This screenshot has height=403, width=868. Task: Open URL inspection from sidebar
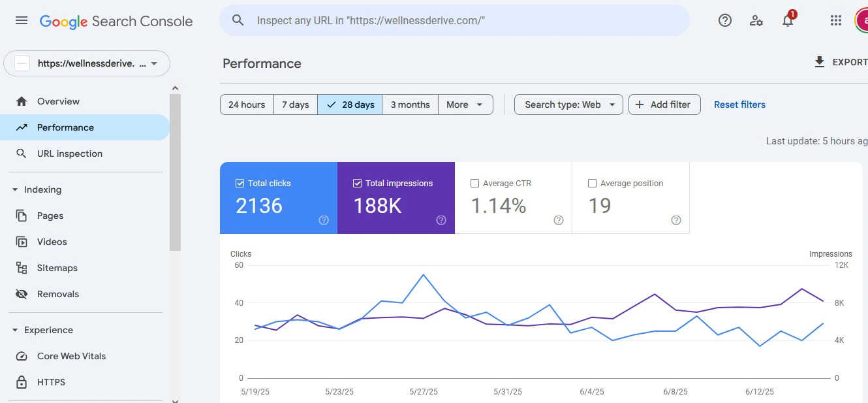tap(85, 153)
